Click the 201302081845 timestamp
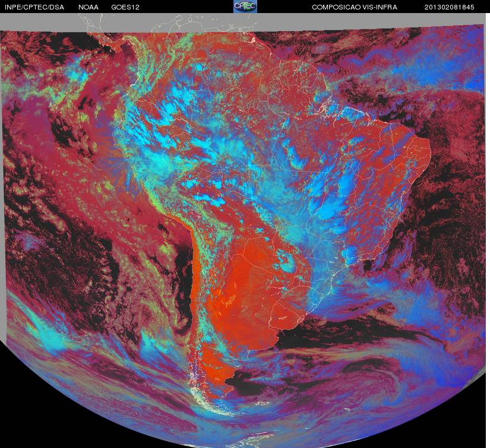 pos(450,7)
